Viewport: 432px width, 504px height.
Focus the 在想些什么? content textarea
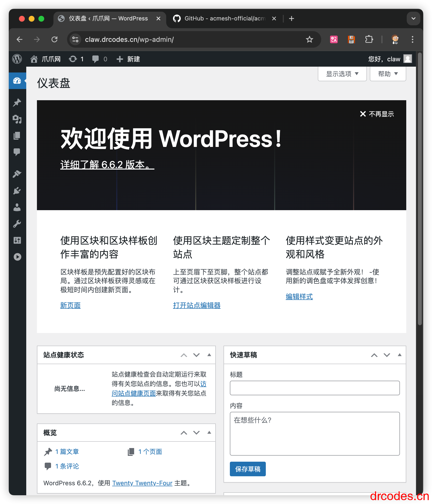pyautogui.click(x=315, y=433)
